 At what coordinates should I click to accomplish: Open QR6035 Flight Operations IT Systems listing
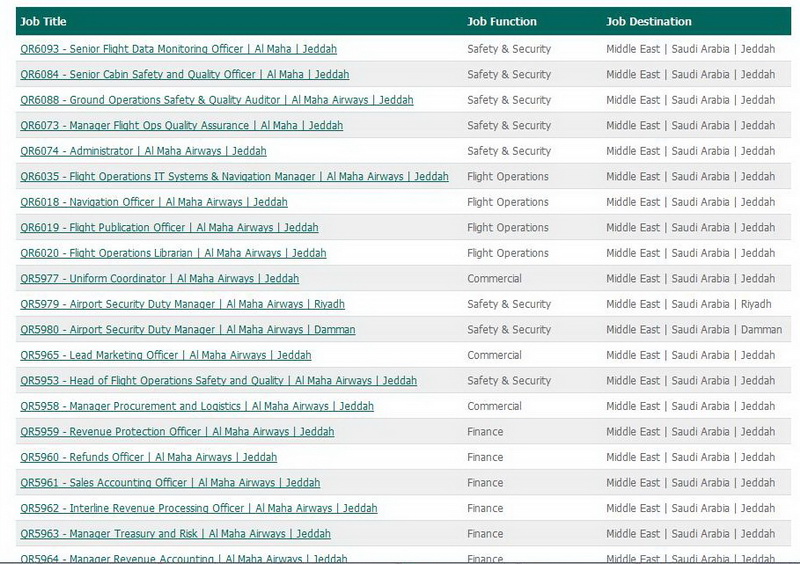[x=235, y=177]
